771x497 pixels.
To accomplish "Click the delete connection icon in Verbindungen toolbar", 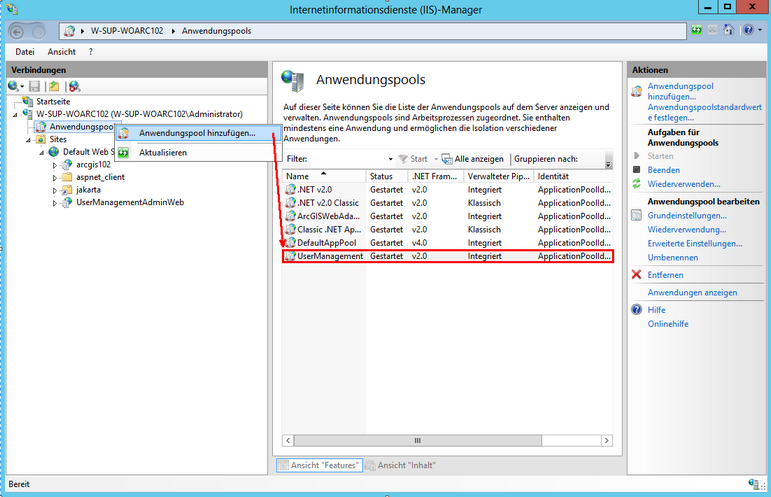I will click(74, 87).
